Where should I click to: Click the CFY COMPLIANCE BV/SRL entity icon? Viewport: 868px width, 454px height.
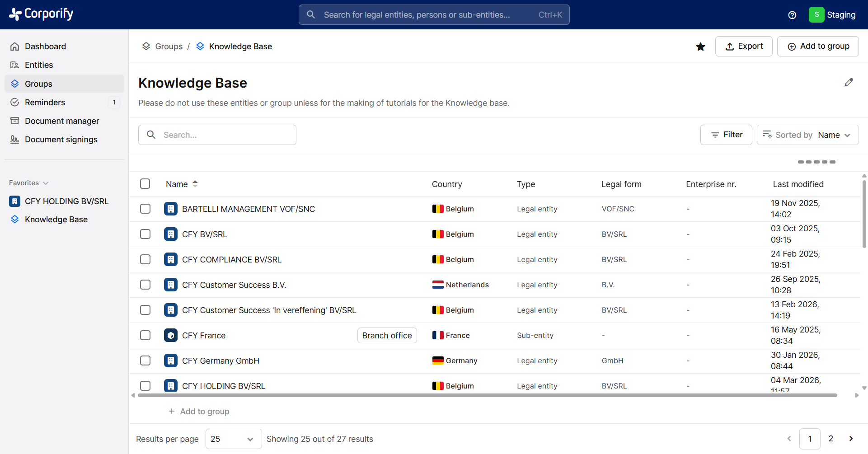pyautogui.click(x=171, y=259)
